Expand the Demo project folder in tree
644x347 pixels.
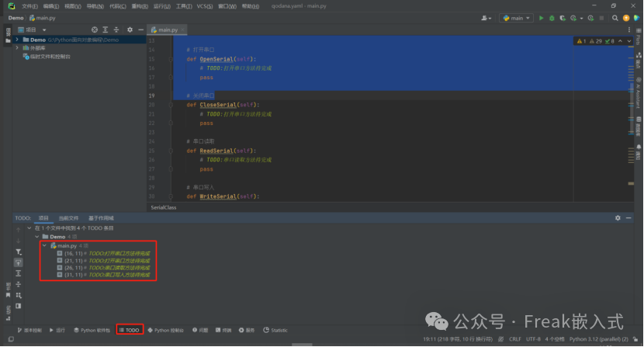click(18, 39)
